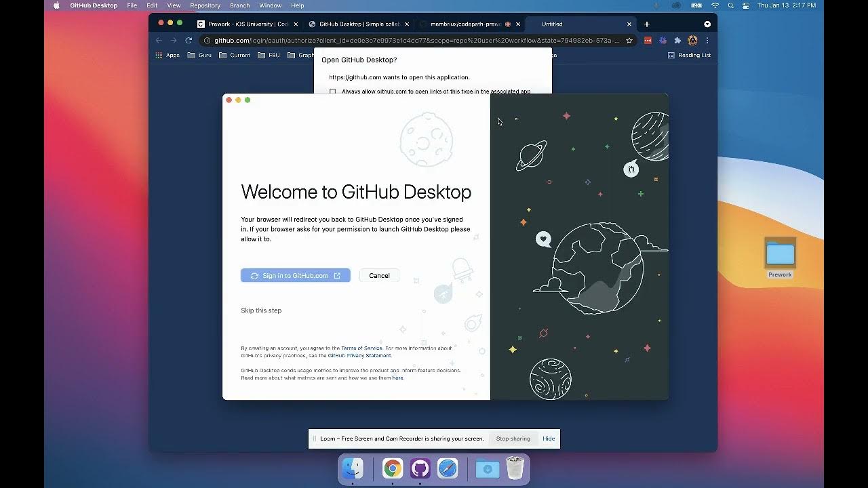The image size is (868, 488).
Task: Open the Branch menu
Action: [x=239, y=5]
